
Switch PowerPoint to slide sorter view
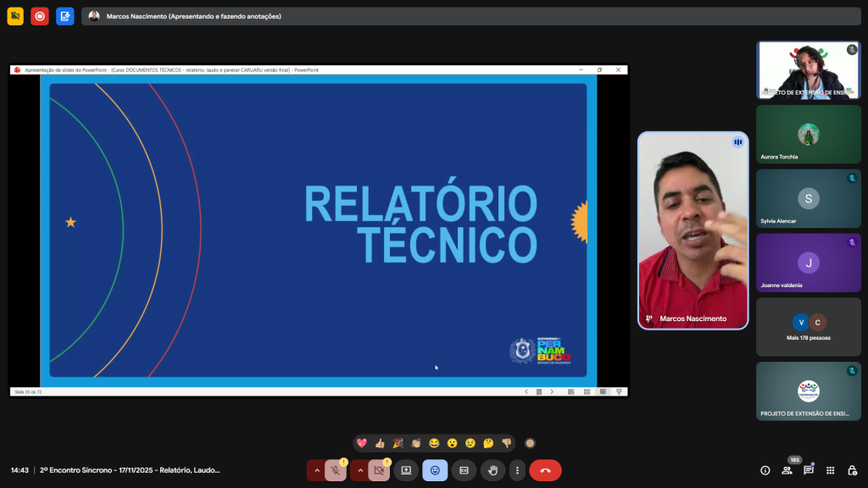[586, 391]
